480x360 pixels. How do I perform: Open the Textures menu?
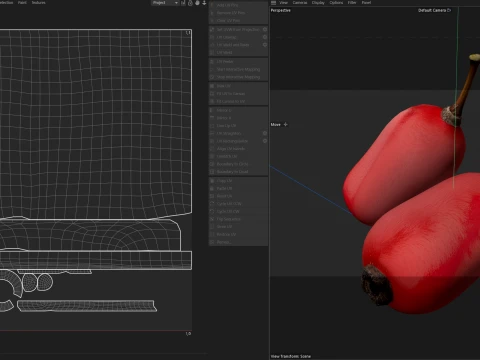[38, 3]
